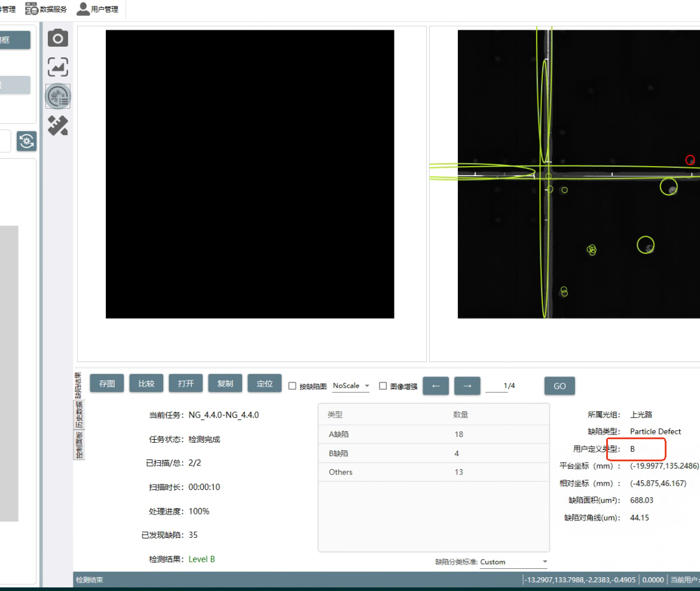Click the 比较 button
700x591 pixels.
(x=146, y=384)
